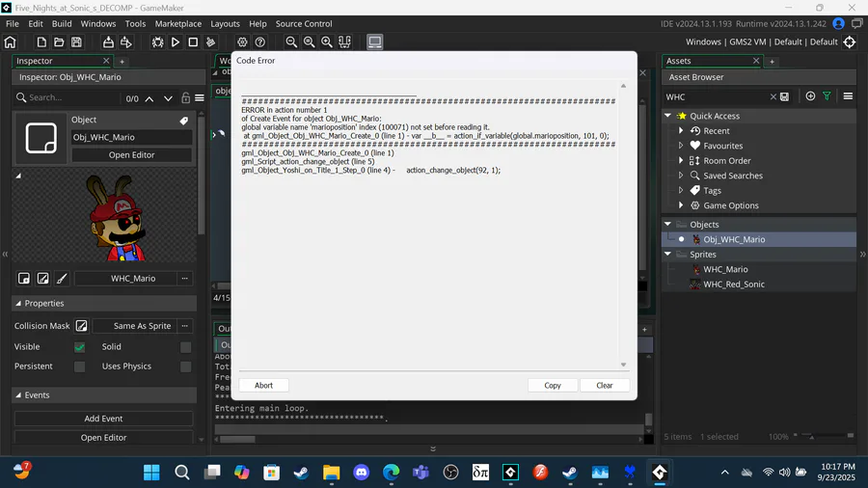The image size is (868, 488).
Task: Open the Layouts menu
Action: 225,24
